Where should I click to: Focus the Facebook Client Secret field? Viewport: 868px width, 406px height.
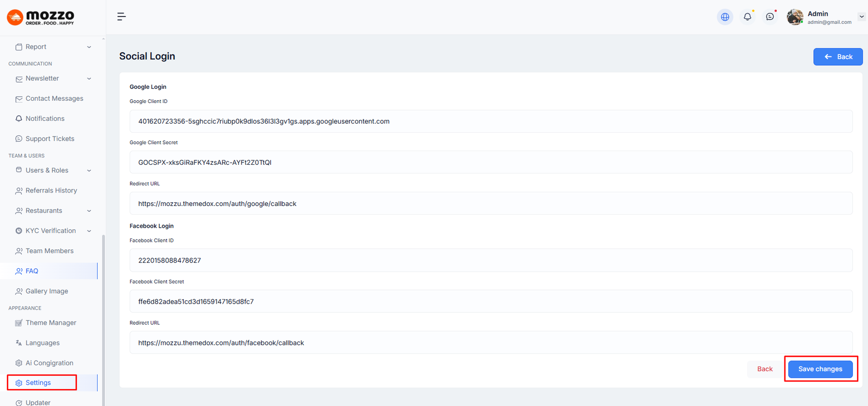[x=490, y=301]
